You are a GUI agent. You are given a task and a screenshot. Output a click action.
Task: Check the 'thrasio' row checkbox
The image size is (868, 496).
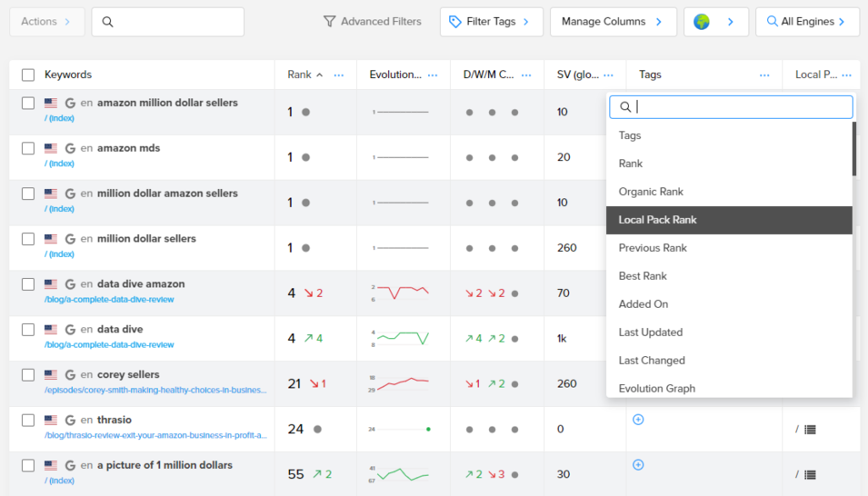point(28,421)
